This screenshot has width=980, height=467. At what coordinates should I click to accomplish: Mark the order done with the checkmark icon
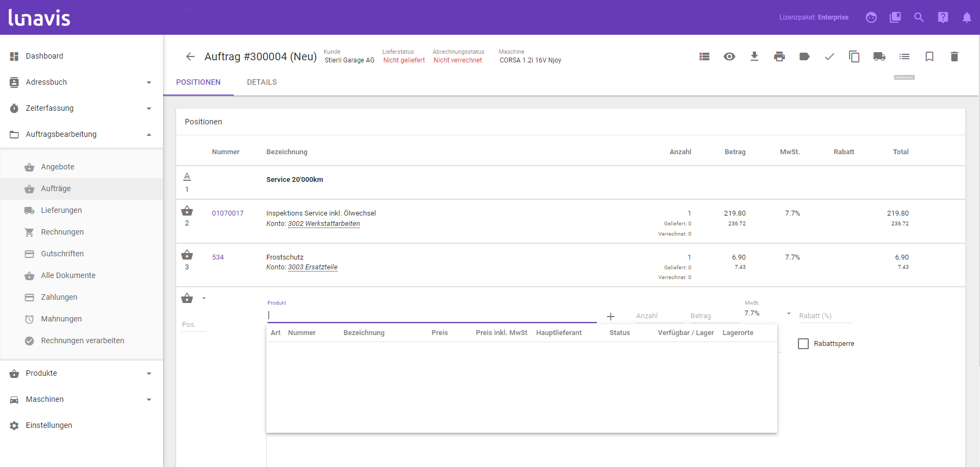click(829, 56)
